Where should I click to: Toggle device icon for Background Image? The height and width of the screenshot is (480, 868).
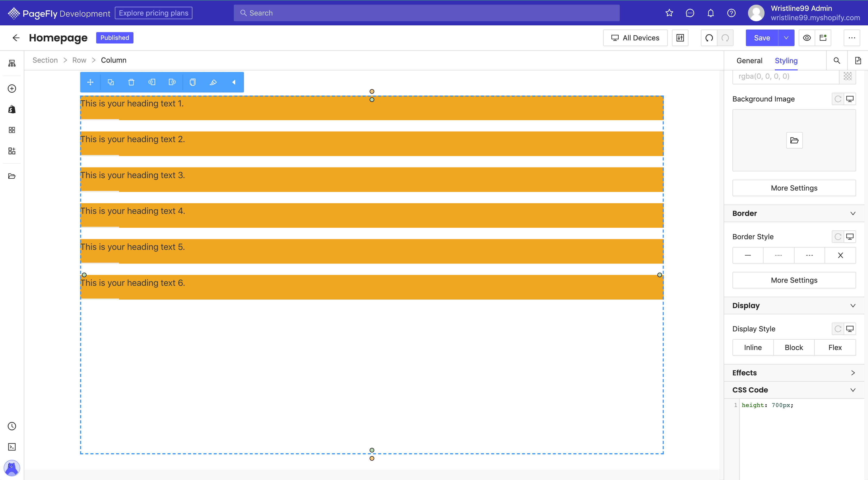[x=850, y=99]
